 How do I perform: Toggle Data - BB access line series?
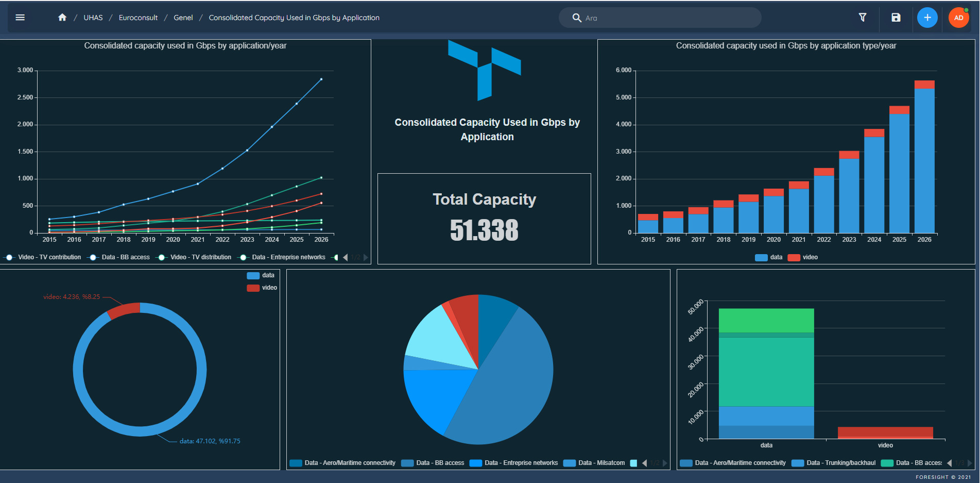120,257
